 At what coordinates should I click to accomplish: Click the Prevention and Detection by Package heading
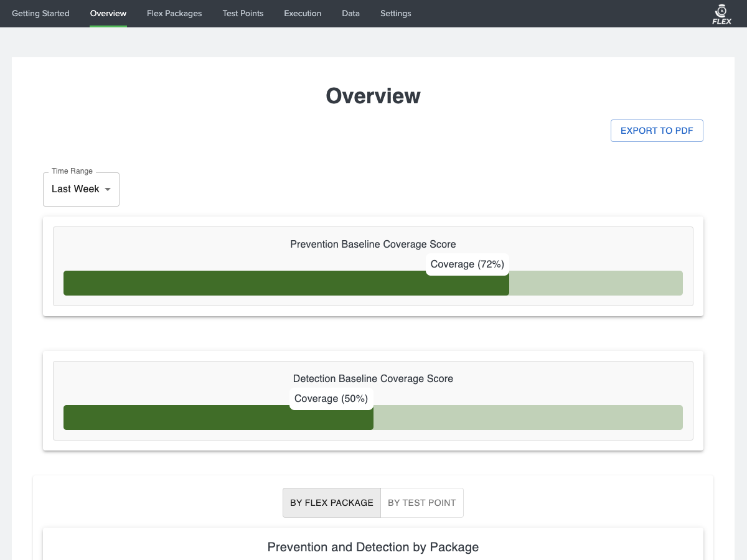click(x=373, y=548)
